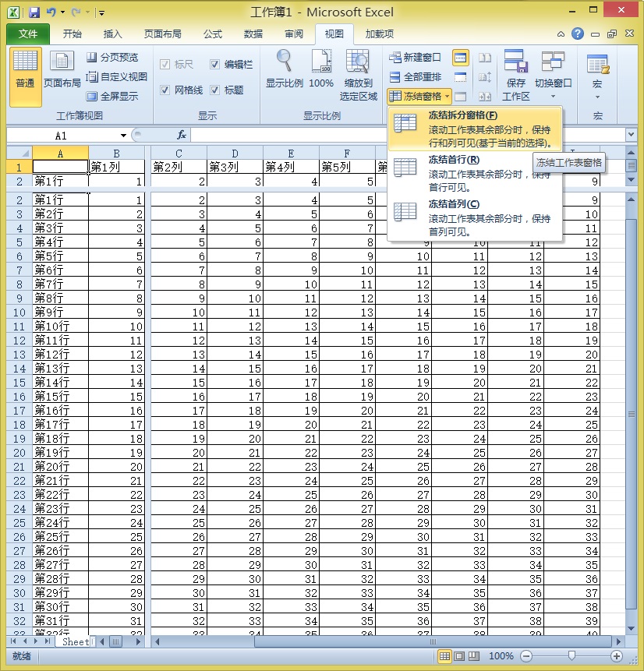The image size is (644, 671).
Task: Click the 显示比例 zoom magnifier icon
Action: tap(284, 62)
